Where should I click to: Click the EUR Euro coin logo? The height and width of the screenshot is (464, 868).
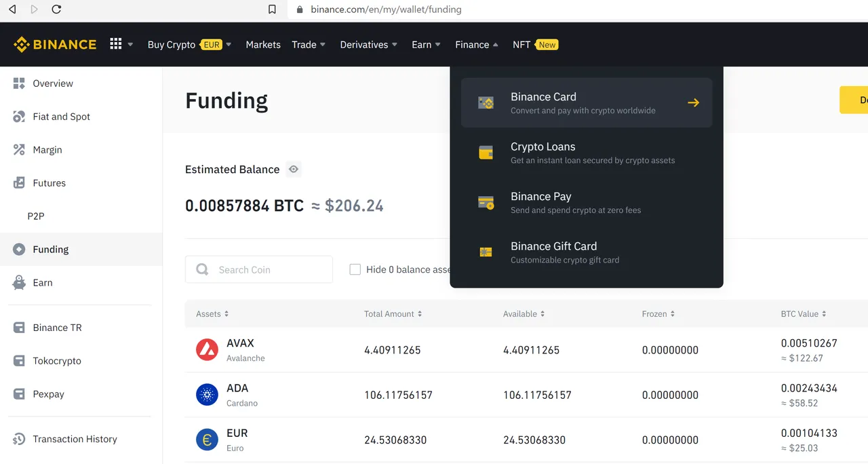(207, 440)
